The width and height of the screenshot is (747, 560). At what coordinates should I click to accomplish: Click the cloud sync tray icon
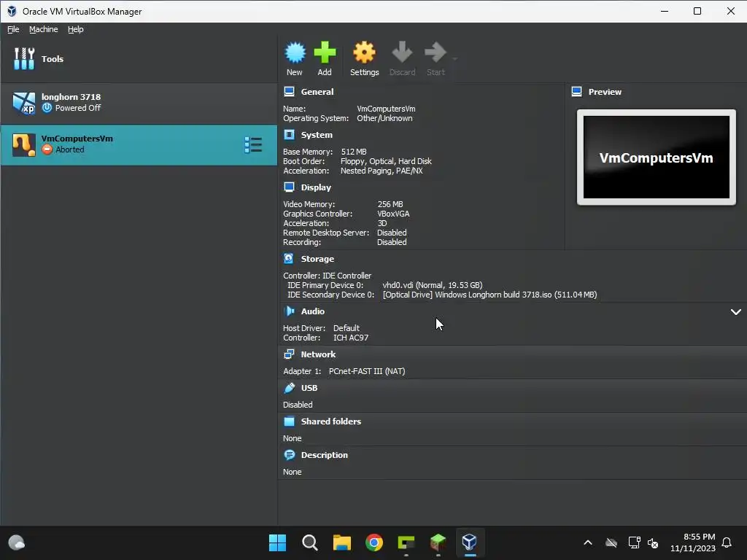pos(611,542)
